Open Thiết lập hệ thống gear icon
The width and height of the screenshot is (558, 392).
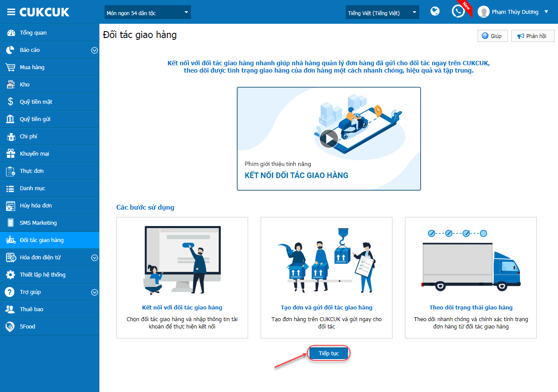pyautogui.click(x=10, y=274)
